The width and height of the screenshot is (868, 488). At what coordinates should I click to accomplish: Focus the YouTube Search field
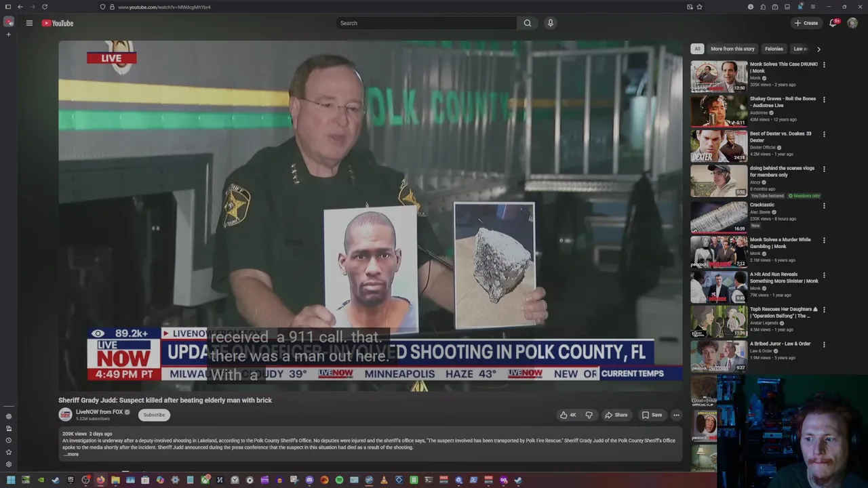(x=427, y=23)
